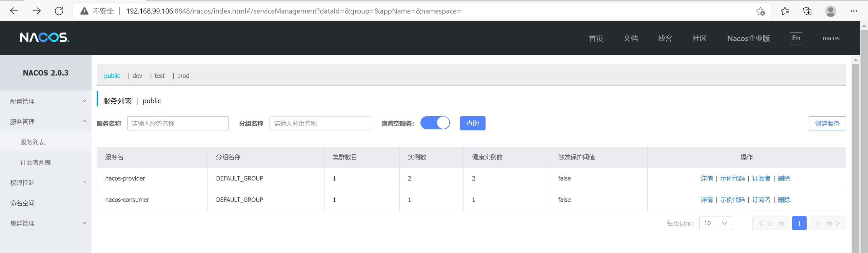Screen dimensions: 868x253
Task: Focus the 分组名称 input field
Action: (320, 123)
